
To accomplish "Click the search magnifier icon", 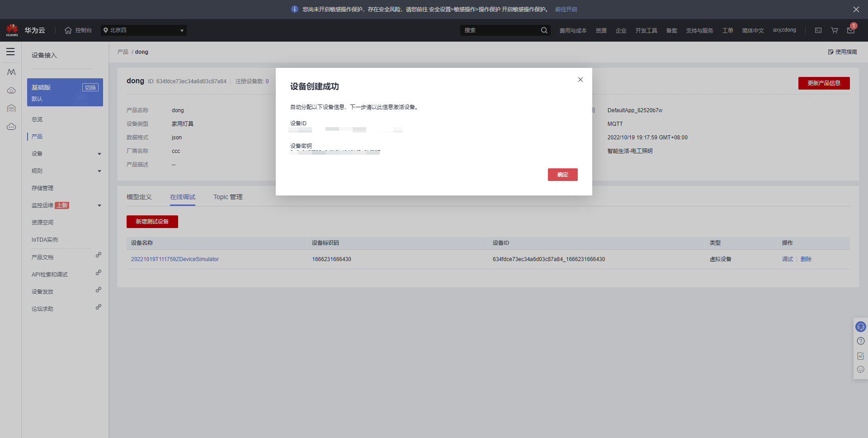I will pos(544,30).
